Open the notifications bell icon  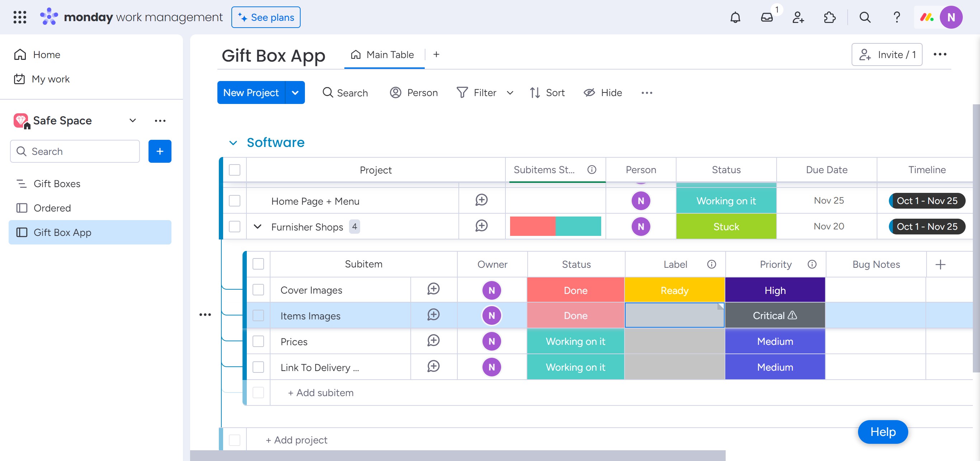click(x=735, y=18)
